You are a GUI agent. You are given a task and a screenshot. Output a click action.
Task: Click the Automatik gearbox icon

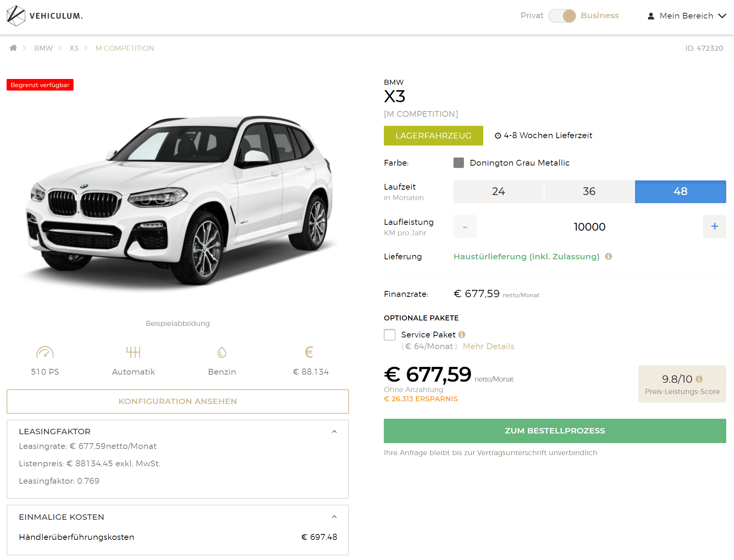133,352
